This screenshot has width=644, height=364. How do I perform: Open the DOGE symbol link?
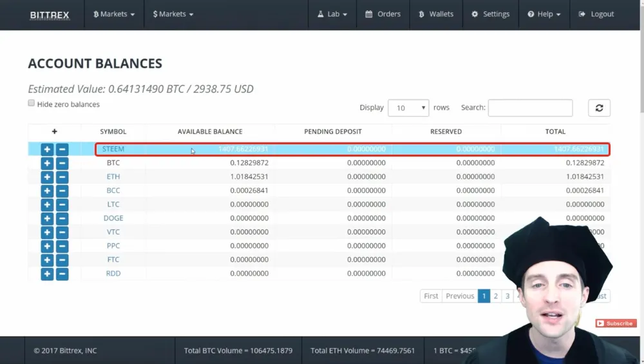coord(113,218)
